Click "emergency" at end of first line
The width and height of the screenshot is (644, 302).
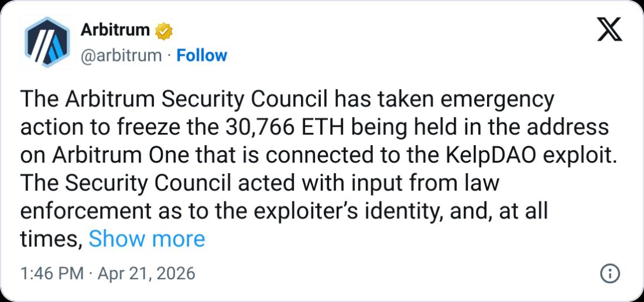[x=503, y=100]
